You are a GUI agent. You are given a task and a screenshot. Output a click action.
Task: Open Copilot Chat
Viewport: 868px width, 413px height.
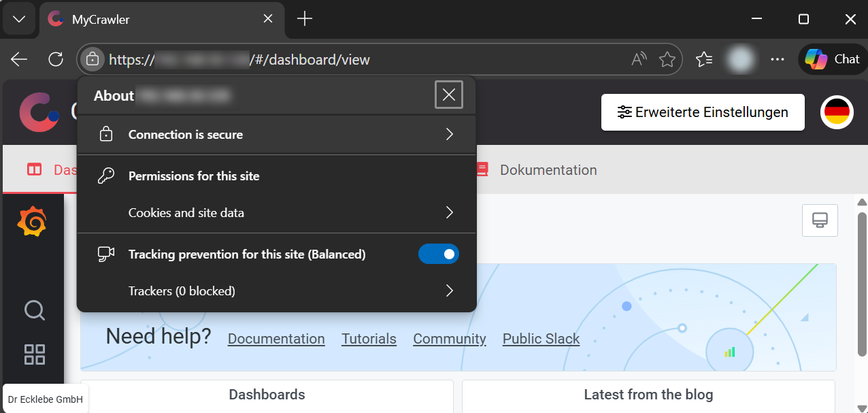(x=833, y=59)
